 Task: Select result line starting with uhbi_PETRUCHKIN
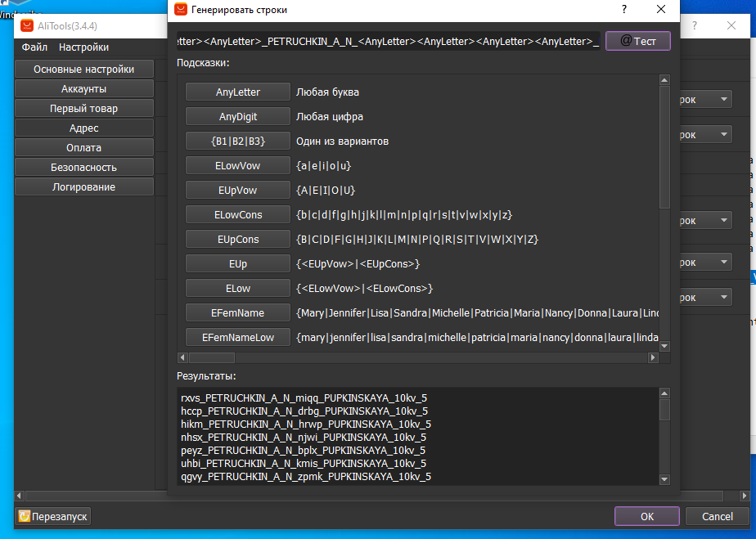click(x=304, y=463)
